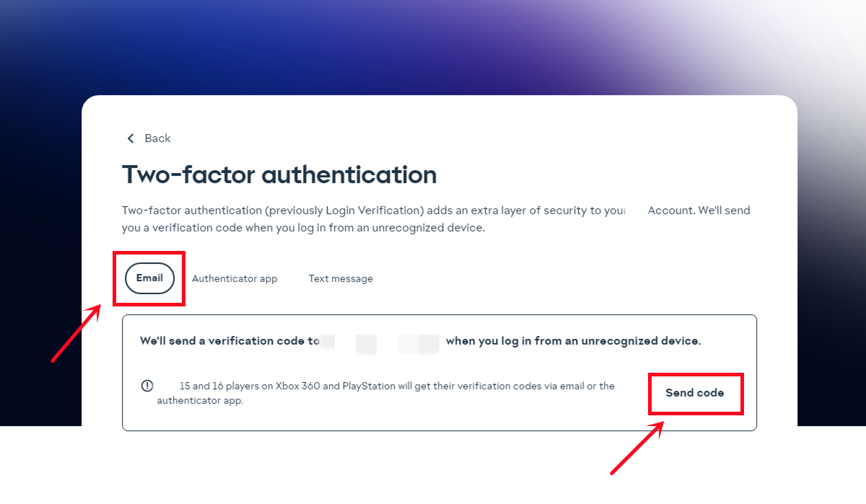
Task: Click the Back chevron arrow icon
Action: [131, 138]
